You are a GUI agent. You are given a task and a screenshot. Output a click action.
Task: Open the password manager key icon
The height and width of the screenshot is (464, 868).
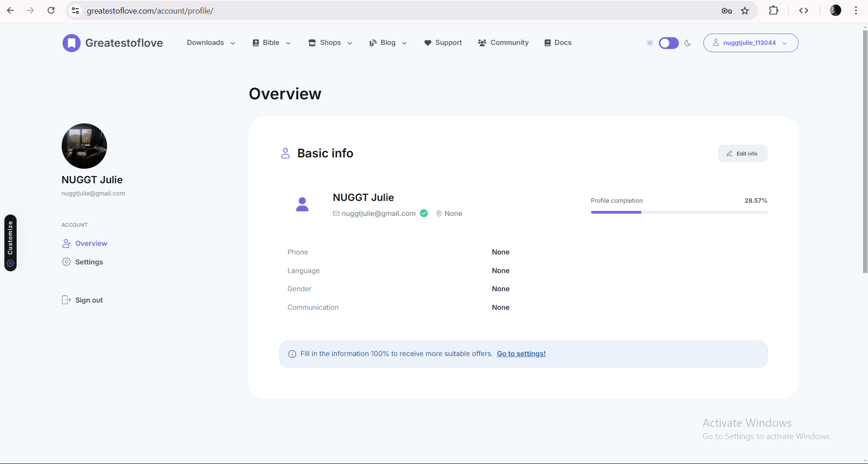[x=727, y=11]
